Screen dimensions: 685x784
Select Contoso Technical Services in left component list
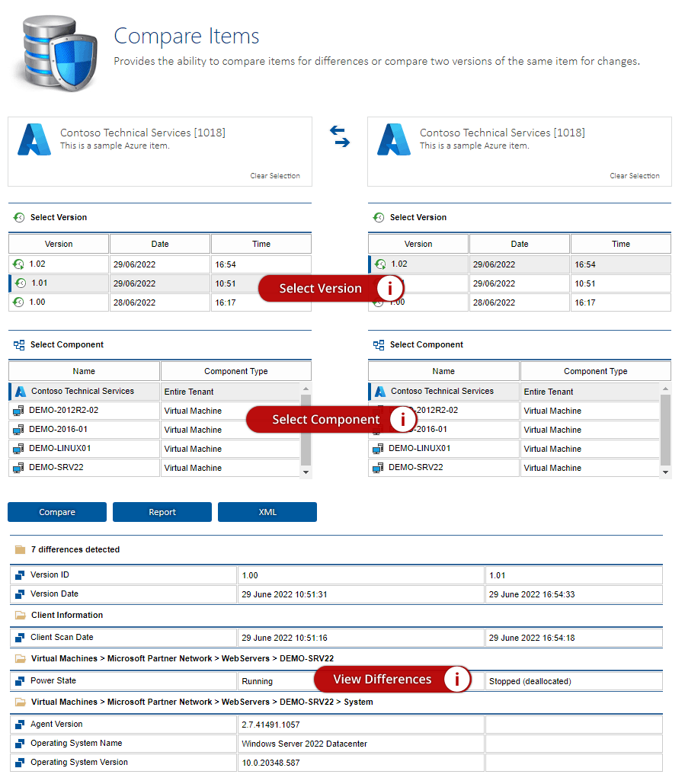click(x=155, y=392)
